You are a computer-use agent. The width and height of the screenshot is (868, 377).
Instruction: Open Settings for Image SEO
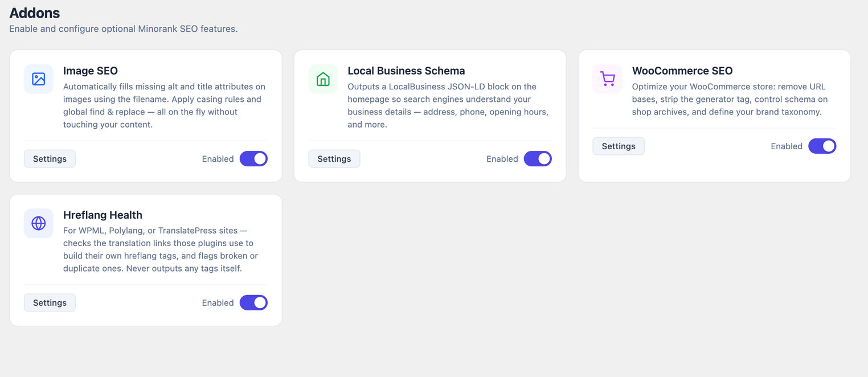(x=50, y=159)
